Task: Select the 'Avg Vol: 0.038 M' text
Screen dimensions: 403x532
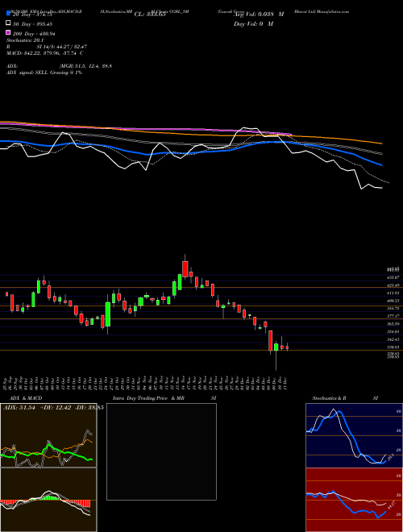Action: point(259,15)
